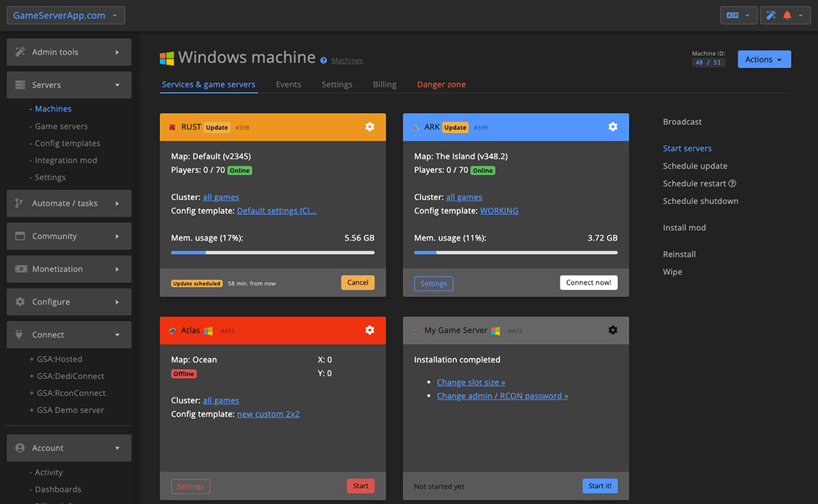Open new custom 2x2 config template
This screenshot has width=818, height=504.
tap(268, 414)
